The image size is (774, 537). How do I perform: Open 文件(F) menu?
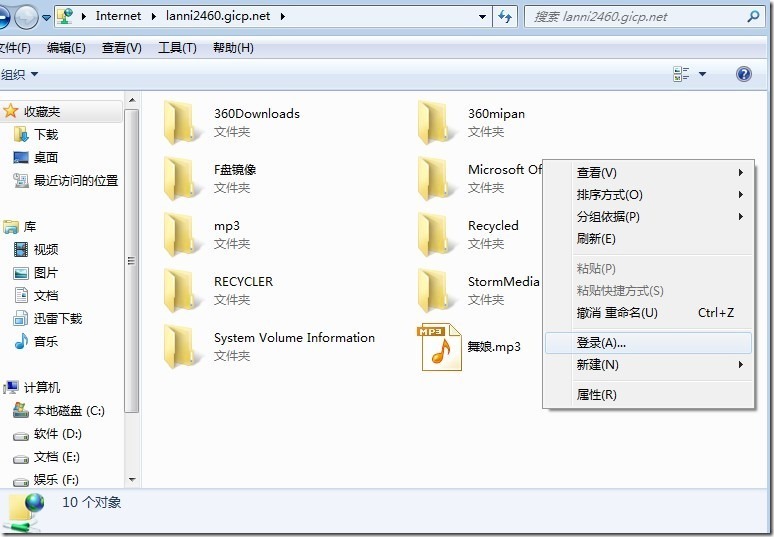coord(15,48)
